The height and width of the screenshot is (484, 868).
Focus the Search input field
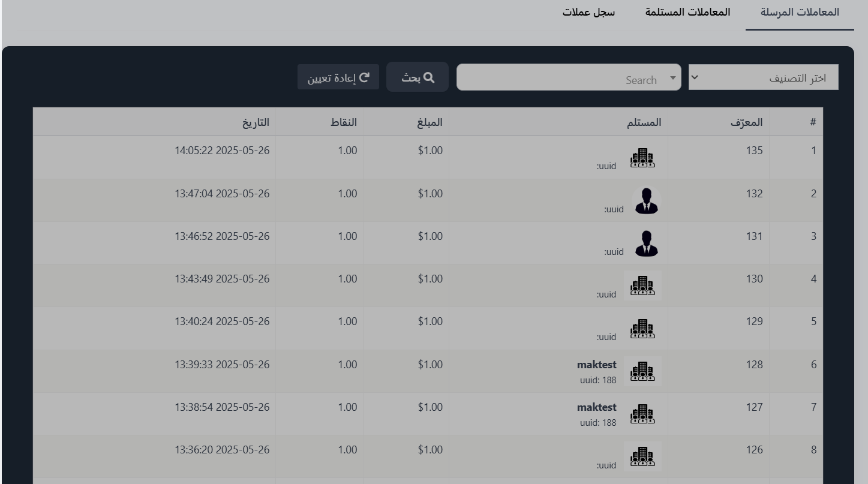[x=569, y=77]
